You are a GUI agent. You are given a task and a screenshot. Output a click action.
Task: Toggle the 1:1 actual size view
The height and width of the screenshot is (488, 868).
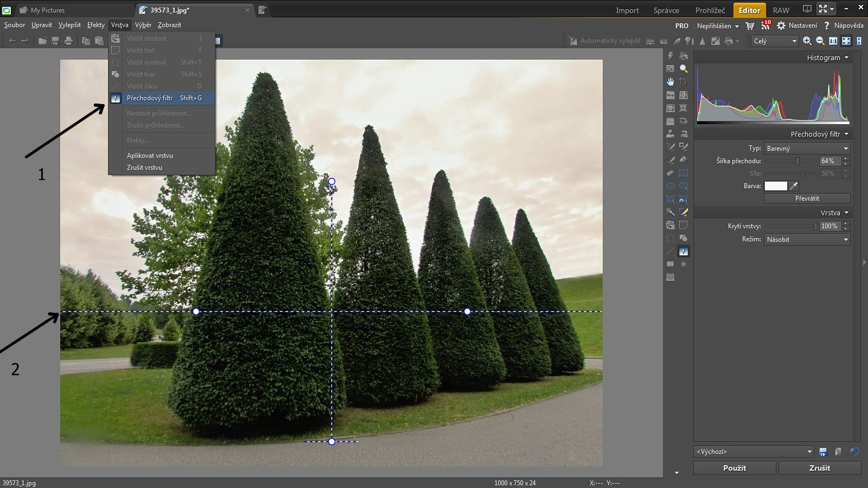(833, 41)
